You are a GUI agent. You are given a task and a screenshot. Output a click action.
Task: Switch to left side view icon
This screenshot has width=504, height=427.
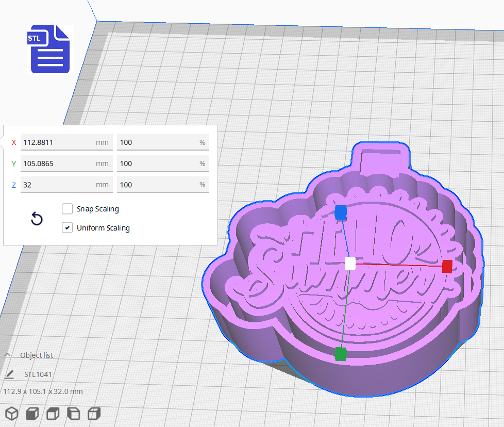pyautogui.click(x=73, y=413)
